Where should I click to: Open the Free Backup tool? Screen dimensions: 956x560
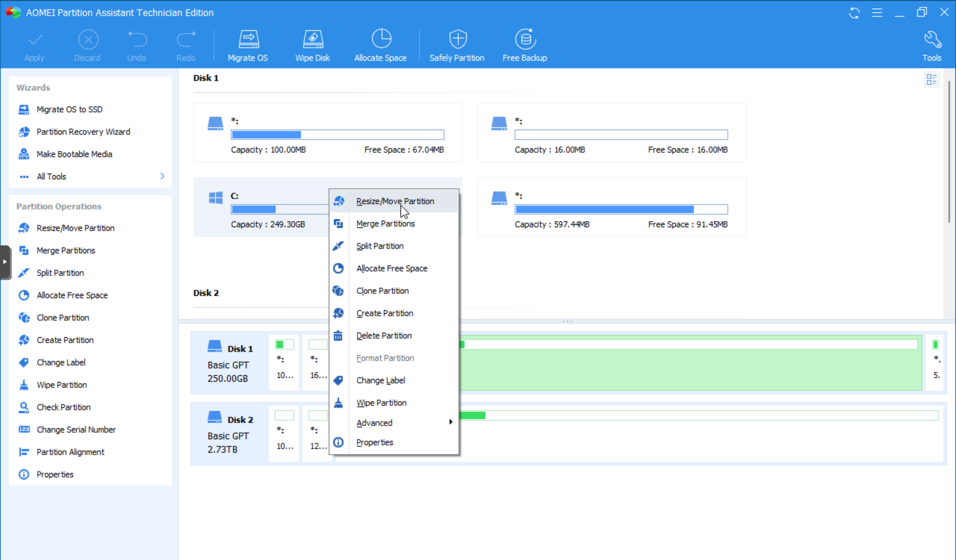click(525, 45)
